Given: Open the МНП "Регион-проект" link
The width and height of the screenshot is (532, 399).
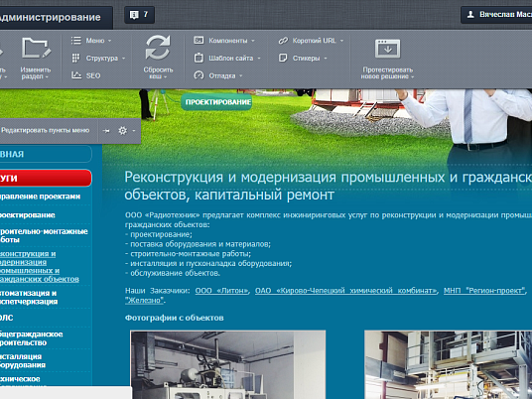Looking at the screenshot, I should point(484,291).
